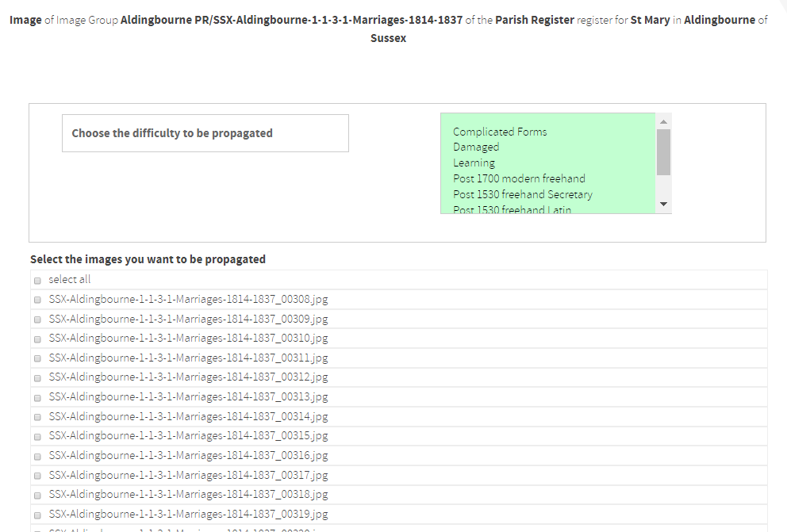Click file name ending _00316.jpg
787x532 pixels.
pos(188,456)
